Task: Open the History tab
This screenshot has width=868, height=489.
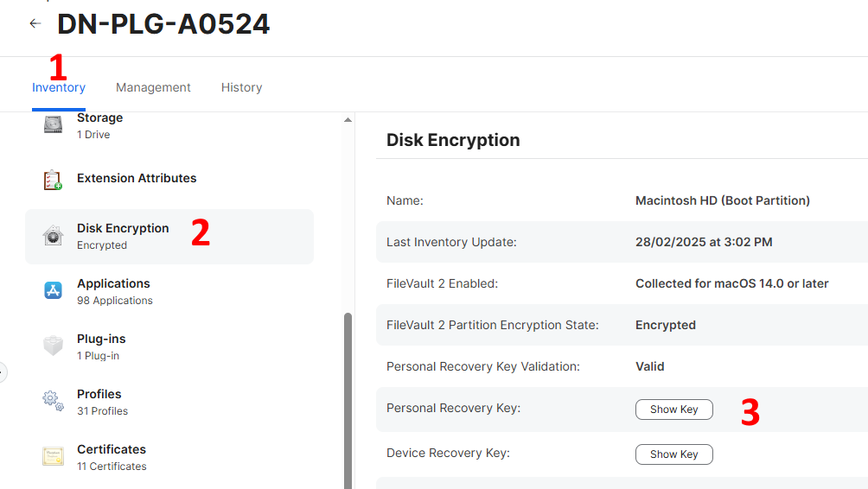Action: point(241,87)
